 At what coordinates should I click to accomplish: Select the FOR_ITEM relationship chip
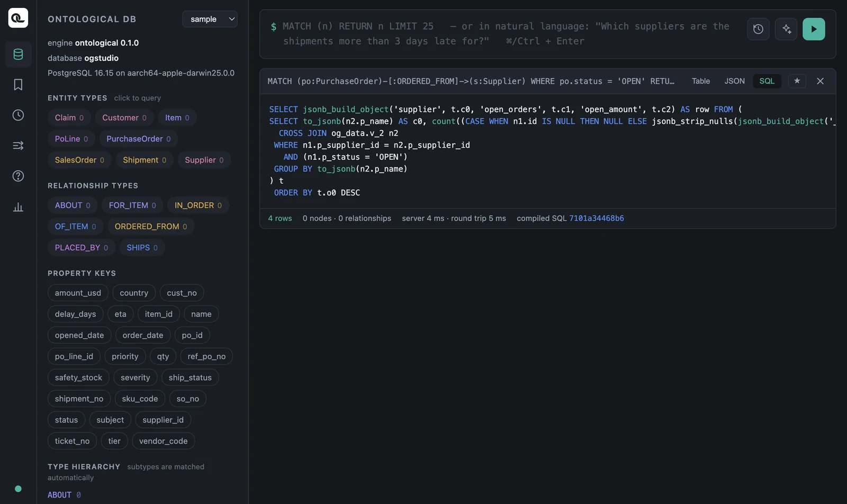[132, 205]
